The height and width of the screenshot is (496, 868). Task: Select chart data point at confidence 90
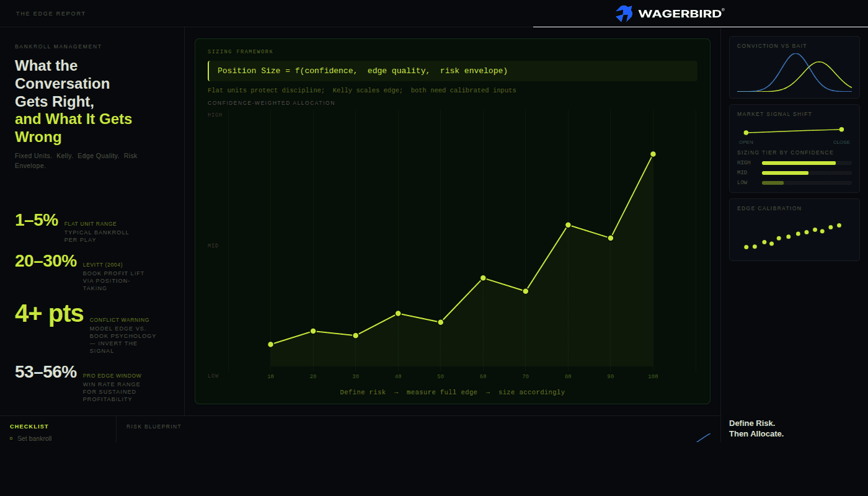coord(611,238)
